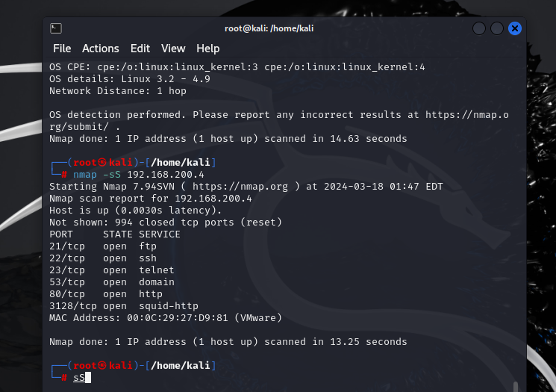
Task: Click the 21/tcp ftp port line
Action: 103,246
